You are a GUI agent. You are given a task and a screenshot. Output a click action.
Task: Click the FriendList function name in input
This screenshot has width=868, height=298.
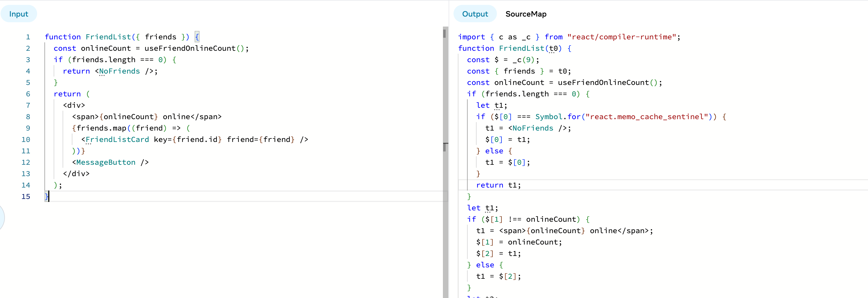tap(108, 37)
